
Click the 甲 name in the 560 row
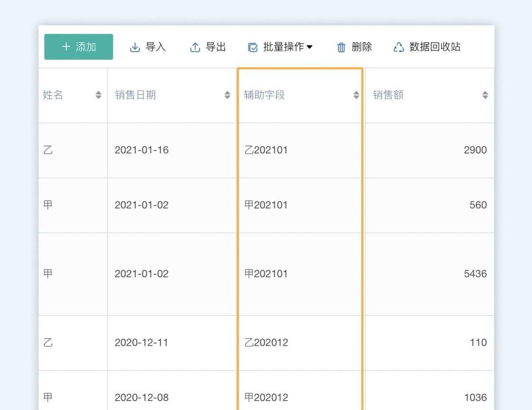point(48,205)
